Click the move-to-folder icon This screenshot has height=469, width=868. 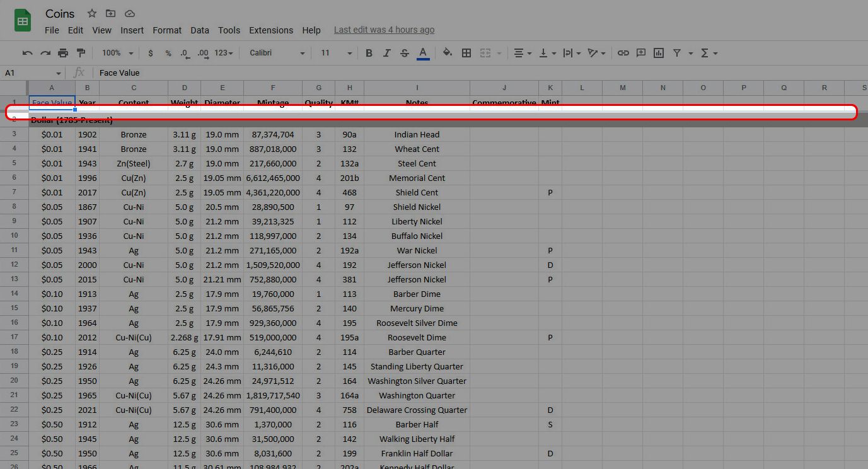111,13
